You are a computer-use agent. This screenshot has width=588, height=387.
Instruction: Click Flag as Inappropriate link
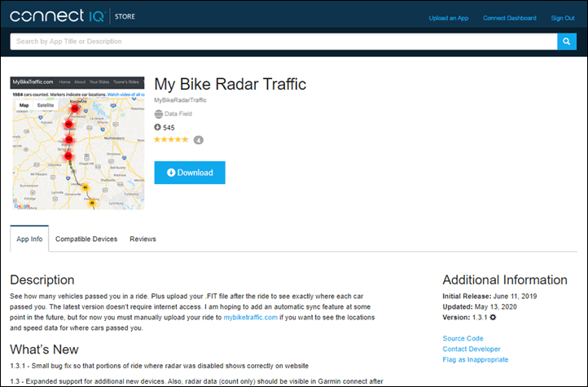476,359
